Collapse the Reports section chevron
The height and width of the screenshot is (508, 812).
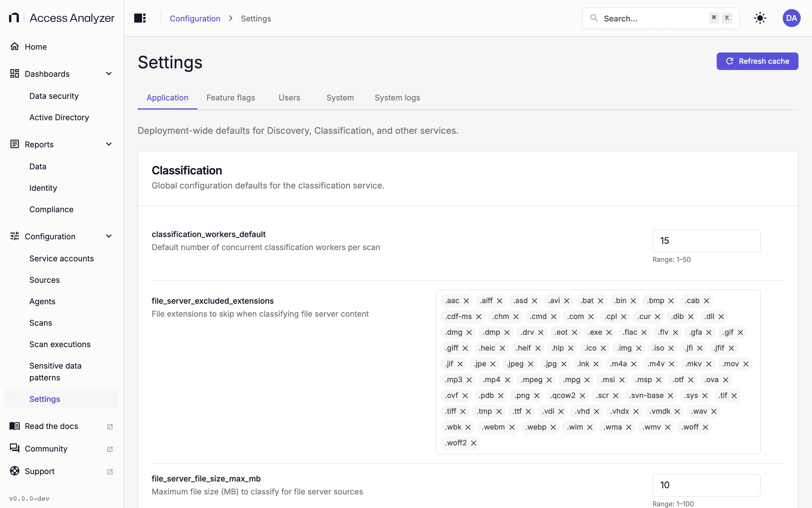tap(109, 144)
